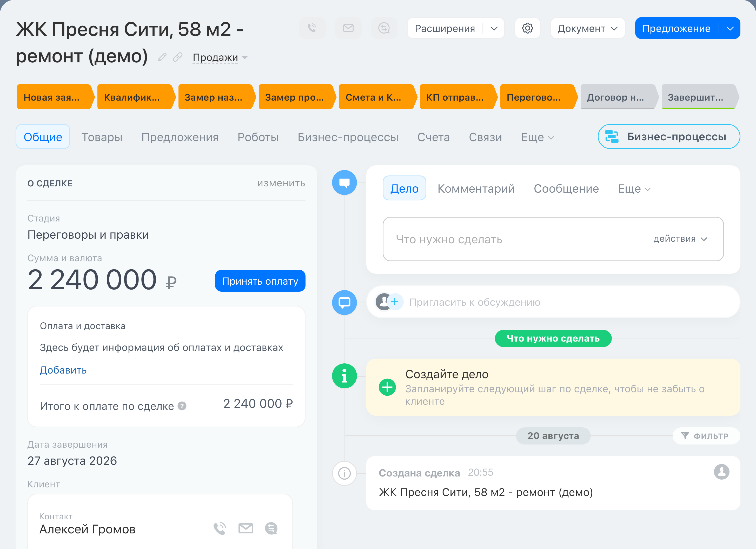
Task: Click help question mark near Итого к оплате
Action: point(182,406)
